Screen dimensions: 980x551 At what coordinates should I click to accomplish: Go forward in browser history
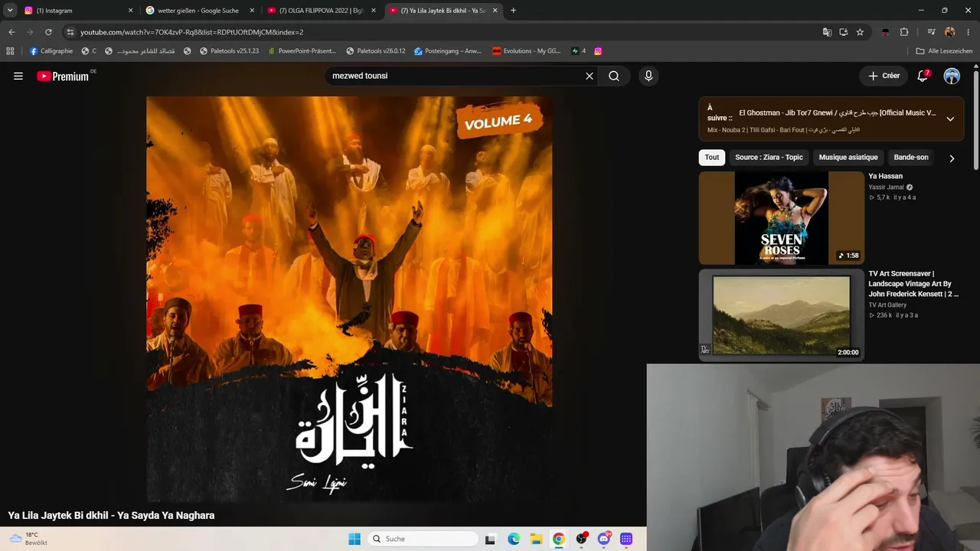[30, 32]
